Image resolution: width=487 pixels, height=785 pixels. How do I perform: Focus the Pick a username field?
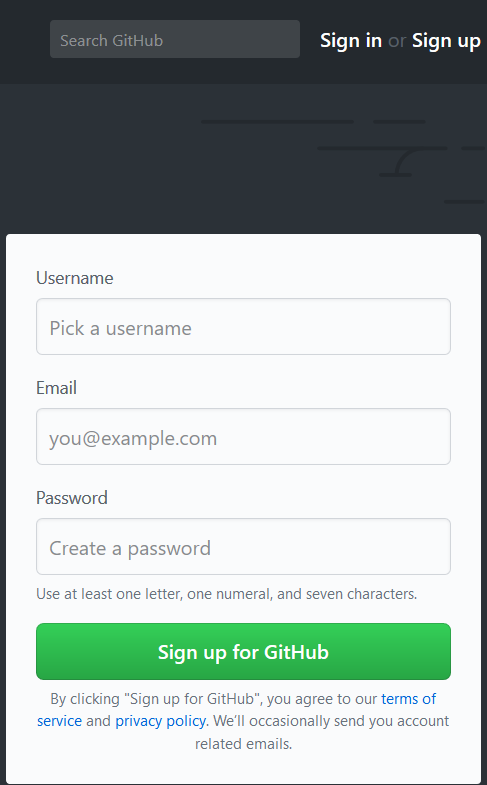point(243,327)
